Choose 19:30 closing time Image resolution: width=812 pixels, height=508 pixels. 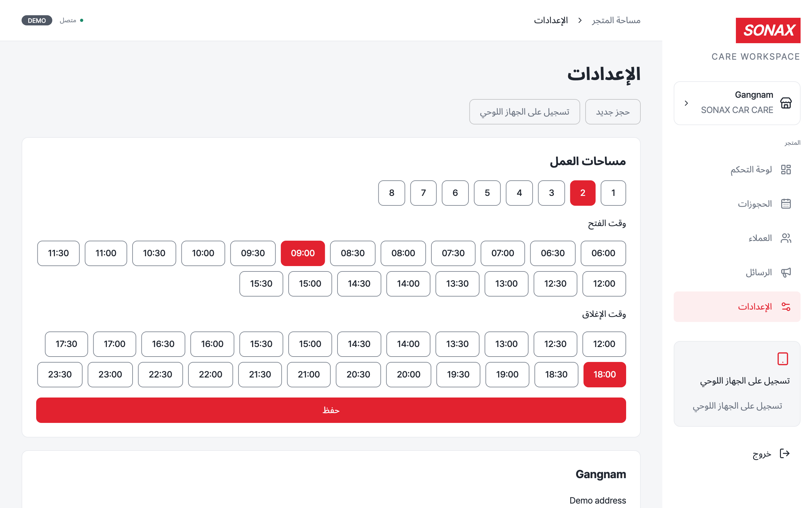click(458, 374)
